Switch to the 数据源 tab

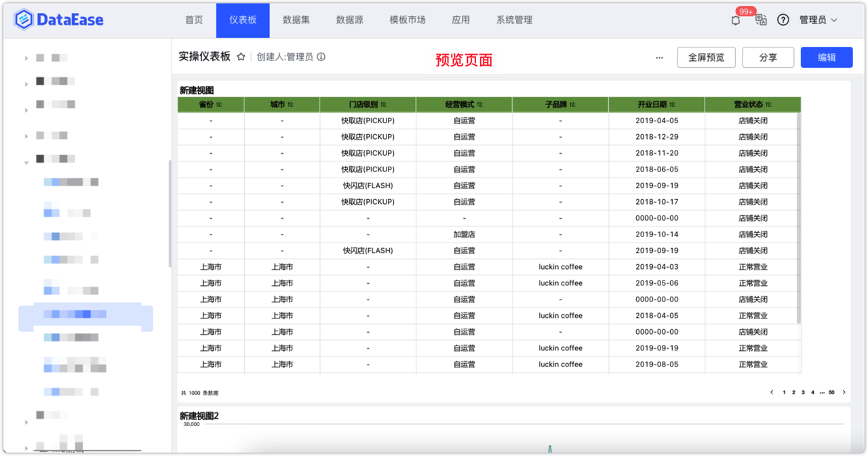click(x=350, y=20)
